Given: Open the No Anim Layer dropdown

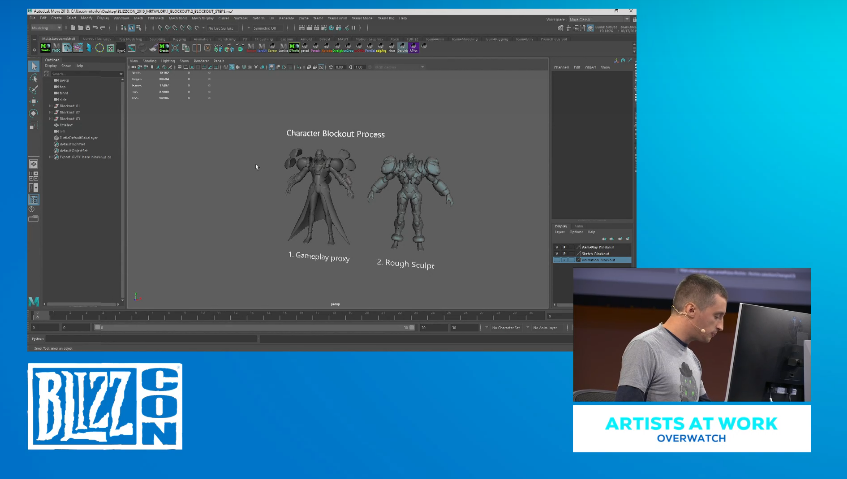Looking at the screenshot, I should [x=547, y=327].
